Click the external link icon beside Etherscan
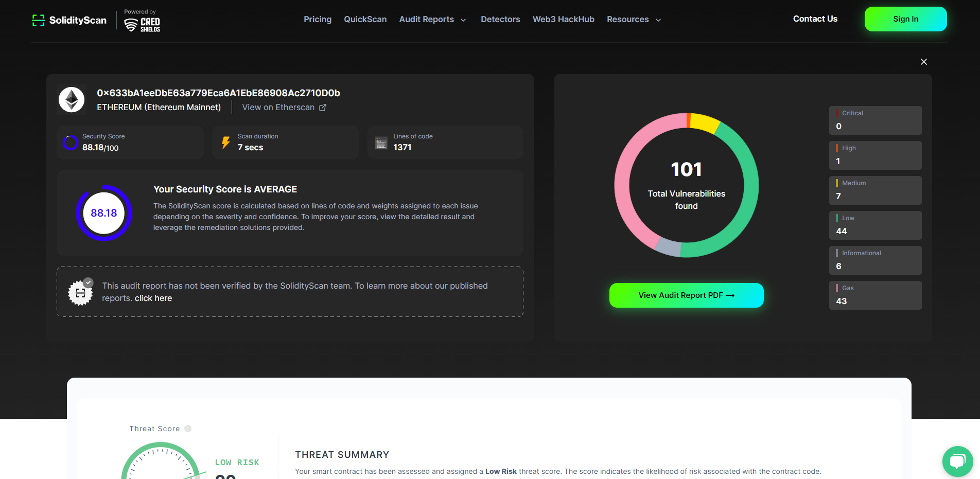 click(x=323, y=108)
